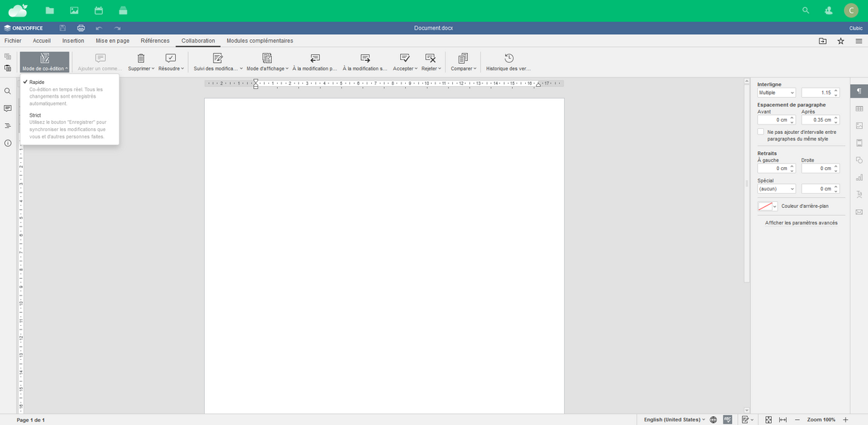Open the Calendar app icon in the header

coord(98,11)
